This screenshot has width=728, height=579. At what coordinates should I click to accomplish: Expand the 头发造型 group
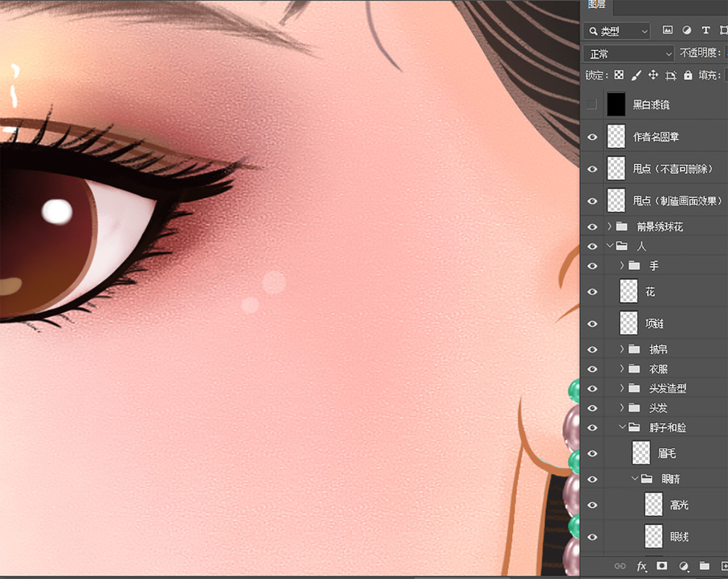[622, 388]
